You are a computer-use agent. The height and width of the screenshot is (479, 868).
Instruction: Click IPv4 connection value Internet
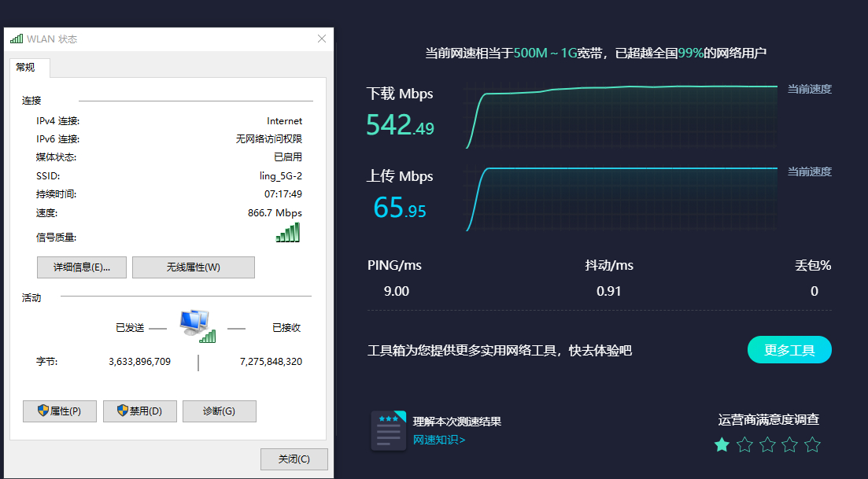coord(285,121)
